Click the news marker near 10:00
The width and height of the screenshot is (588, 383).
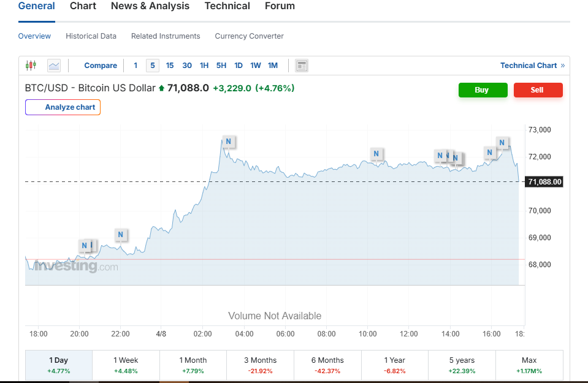pyautogui.click(x=376, y=154)
